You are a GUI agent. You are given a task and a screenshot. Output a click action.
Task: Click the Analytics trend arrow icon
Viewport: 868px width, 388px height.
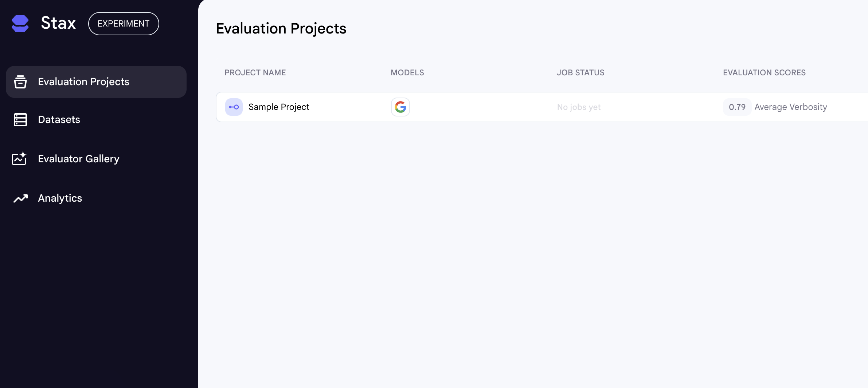pyautogui.click(x=20, y=198)
